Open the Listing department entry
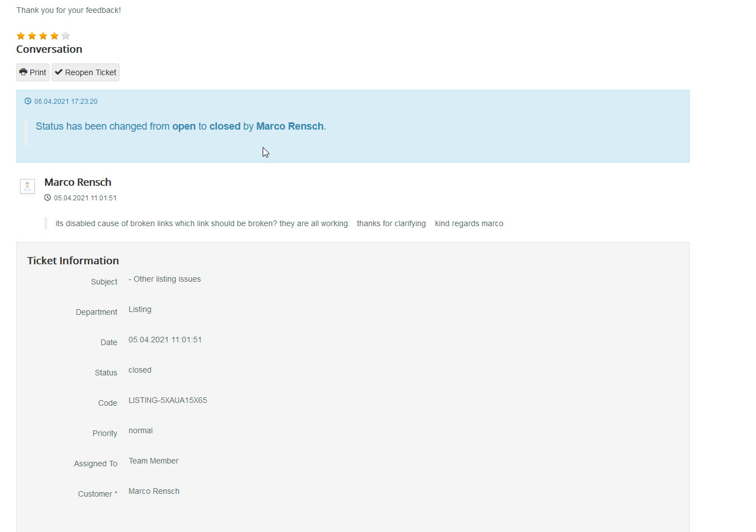The height and width of the screenshot is (532, 756). click(x=140, y=309)
